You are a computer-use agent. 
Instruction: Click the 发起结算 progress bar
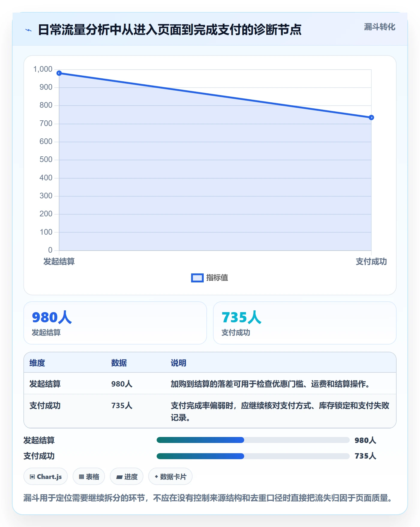253,440
